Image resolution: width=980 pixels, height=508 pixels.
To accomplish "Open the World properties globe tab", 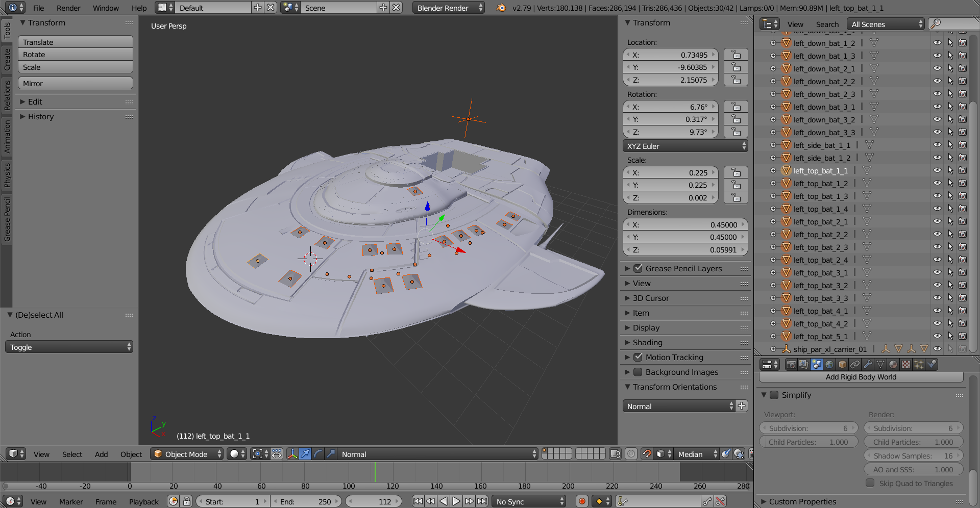I will (830, 364).
